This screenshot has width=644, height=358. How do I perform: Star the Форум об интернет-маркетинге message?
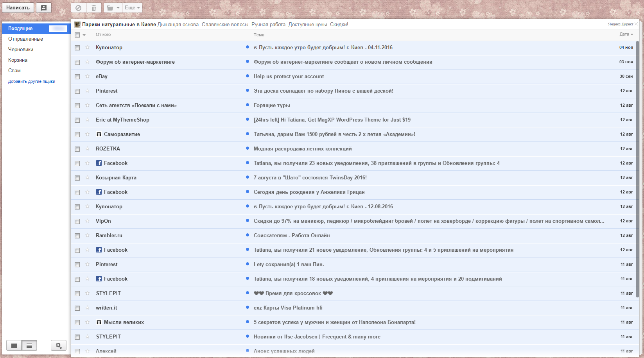pos(87,62)
